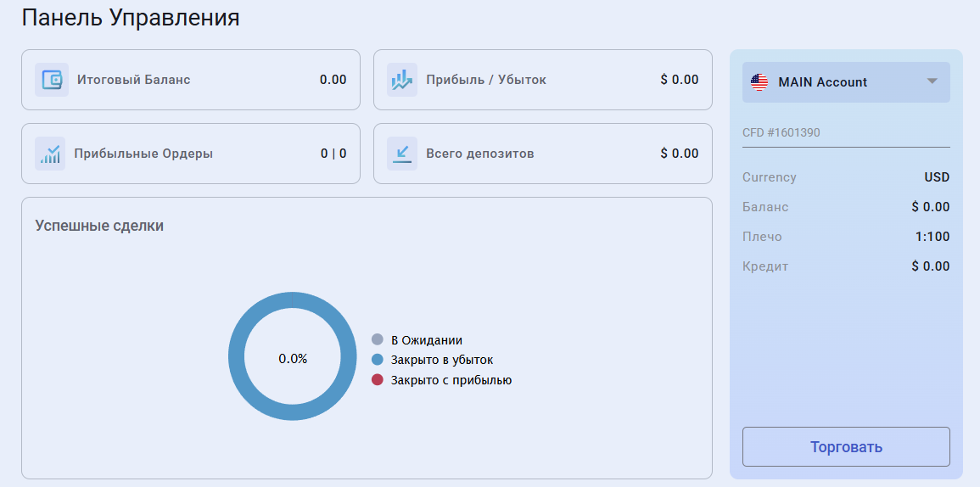Click the bar chart icon beside Прибыльные Ордеры
980x487 pixels.
(x=50, y=154)
